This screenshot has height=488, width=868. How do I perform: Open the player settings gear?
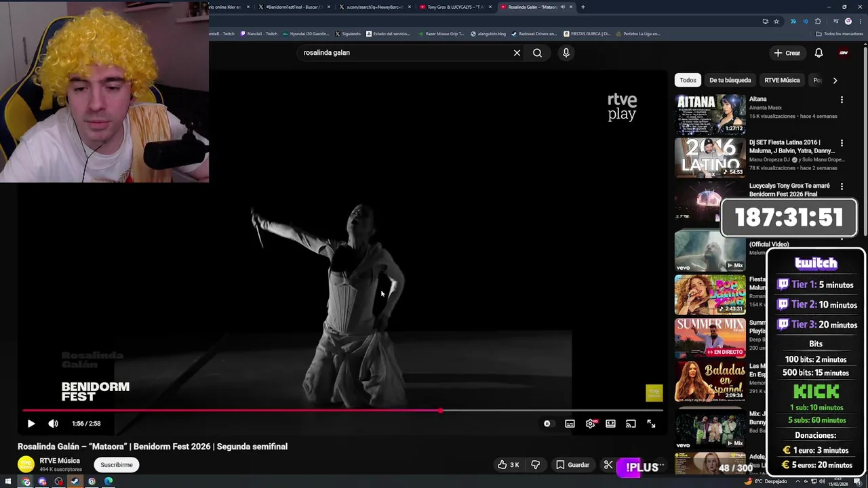click(x=591, y=424)
